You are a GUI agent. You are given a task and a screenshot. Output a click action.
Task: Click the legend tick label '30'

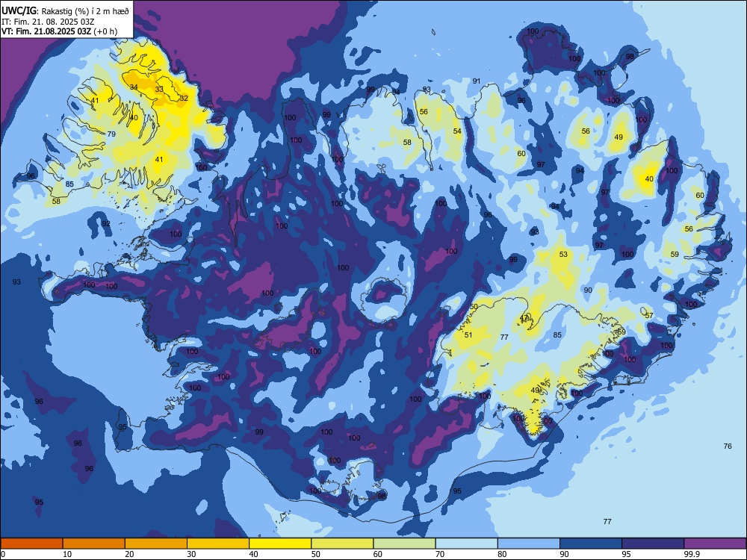[191, 554]
